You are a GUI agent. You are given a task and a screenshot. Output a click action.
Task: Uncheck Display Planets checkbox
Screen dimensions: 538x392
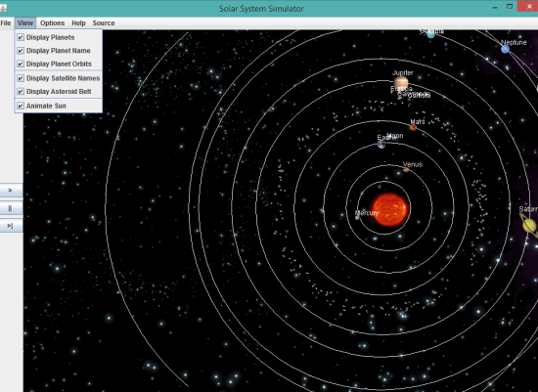pos(21,37)
